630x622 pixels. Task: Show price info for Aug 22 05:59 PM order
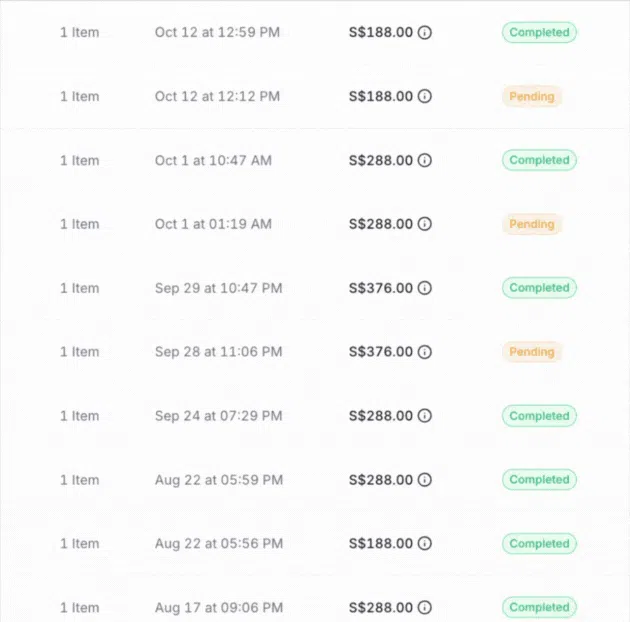425,480
